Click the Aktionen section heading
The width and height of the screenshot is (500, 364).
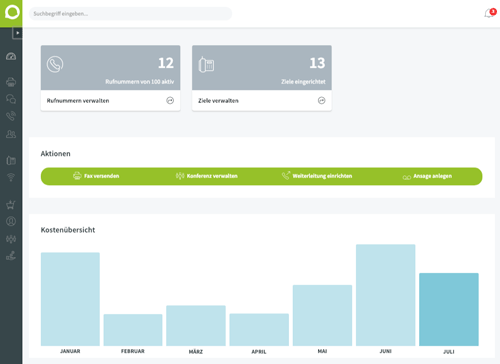pos(55,154)
